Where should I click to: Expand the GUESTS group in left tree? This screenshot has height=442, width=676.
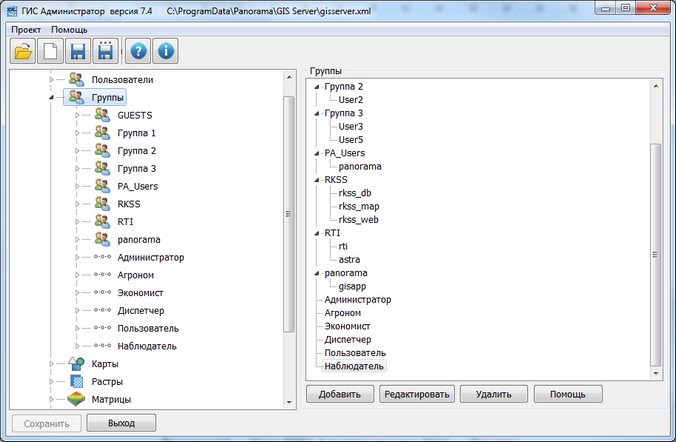click(x=77, y=115)
